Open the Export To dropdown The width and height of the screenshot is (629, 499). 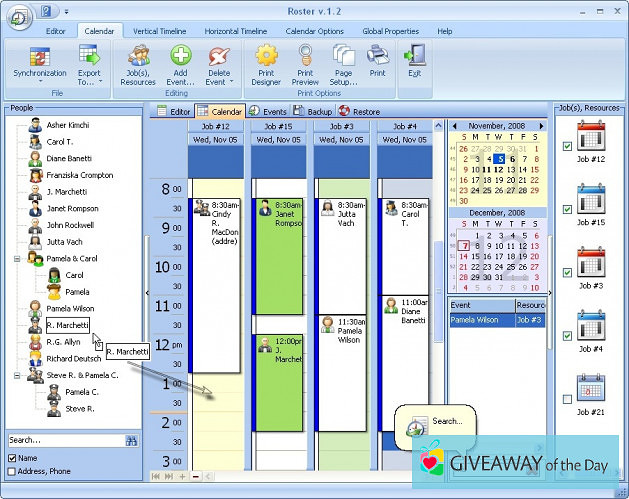pos(89,62)
